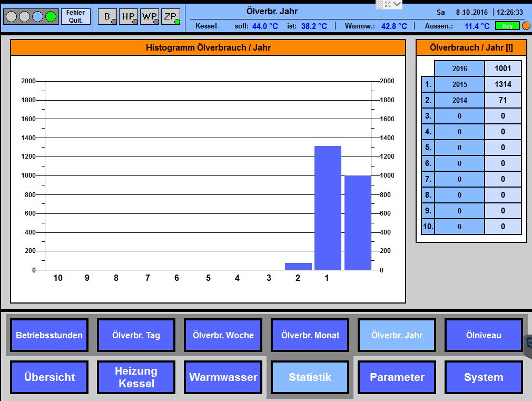532x401 pixels.
Task: Click the 2015 consumption value 1314
Action: point(503,84)
